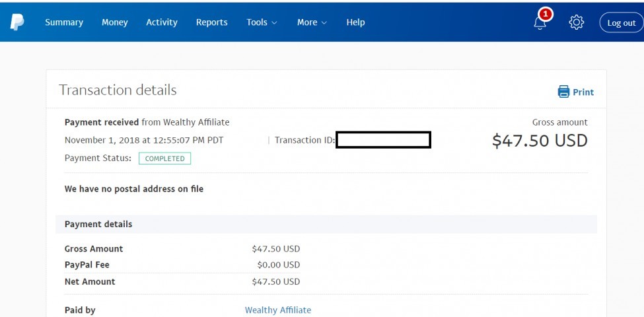Select the Gross Amount row label
Screen dimensions: 644x317
coord(94,249)
